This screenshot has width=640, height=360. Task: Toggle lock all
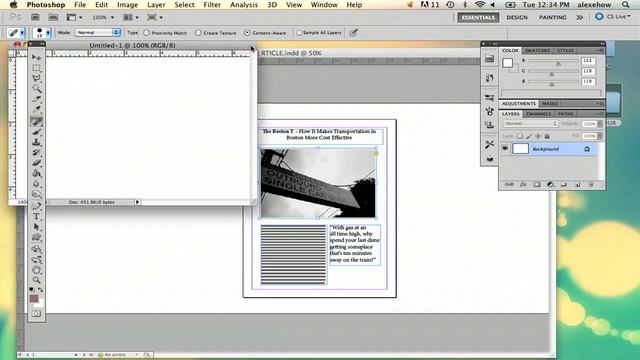pyautogui.click(x=547, y=136)
